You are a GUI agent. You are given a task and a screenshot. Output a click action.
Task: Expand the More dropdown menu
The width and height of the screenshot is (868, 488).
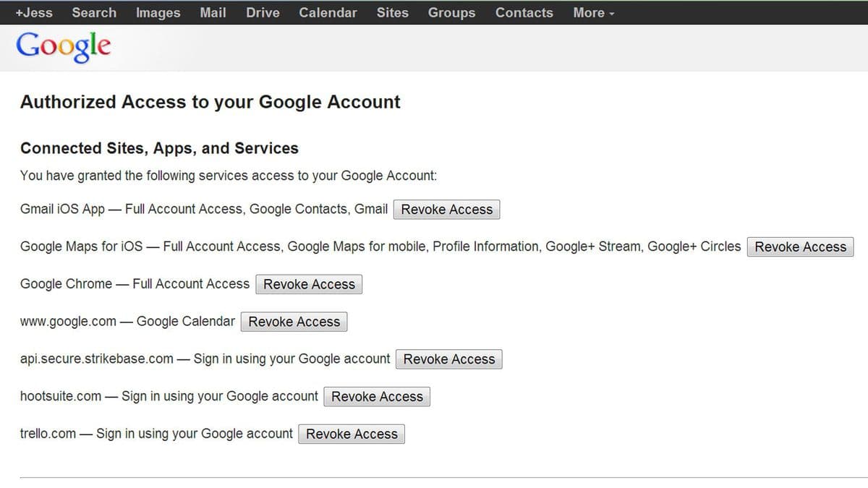(593, 12)
